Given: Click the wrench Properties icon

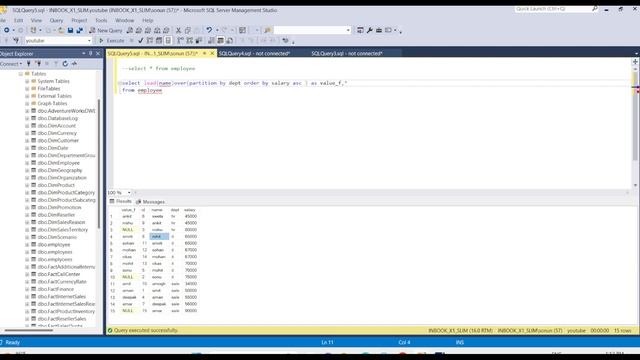Looking at the screenshot, I should 369,30.
